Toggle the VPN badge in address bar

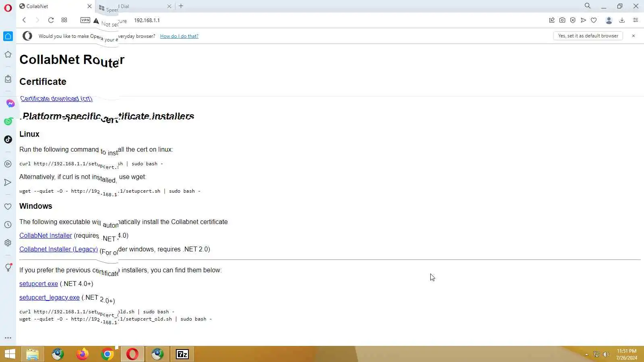pos(85,20)
